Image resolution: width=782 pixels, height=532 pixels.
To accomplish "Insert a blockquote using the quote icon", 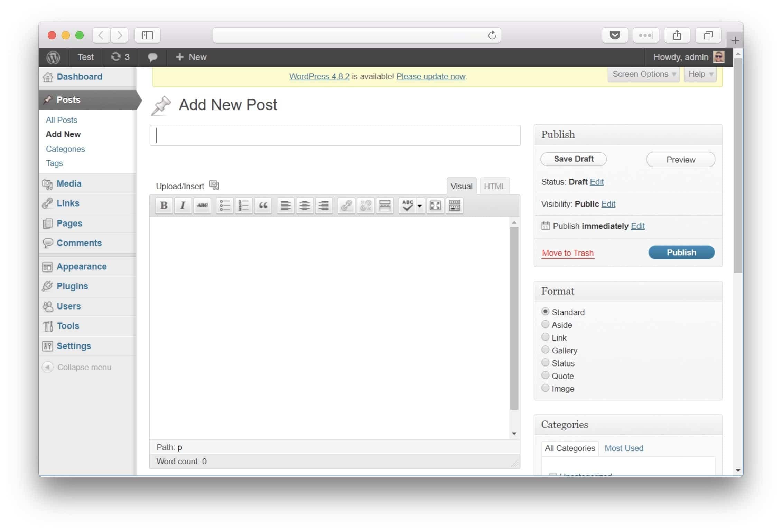I will [x=263, y=206].
